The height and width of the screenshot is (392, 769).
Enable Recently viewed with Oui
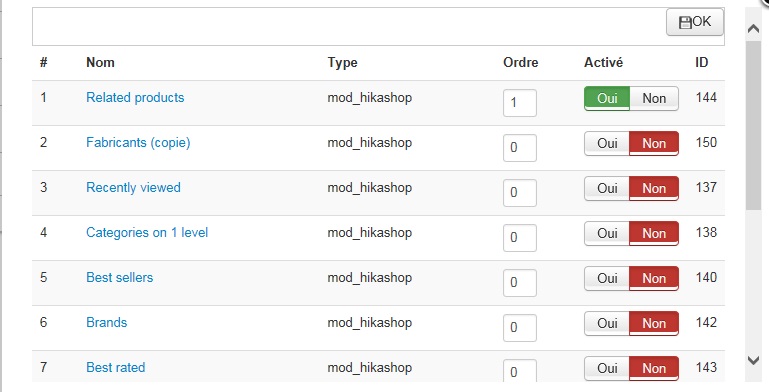(607, 188)
